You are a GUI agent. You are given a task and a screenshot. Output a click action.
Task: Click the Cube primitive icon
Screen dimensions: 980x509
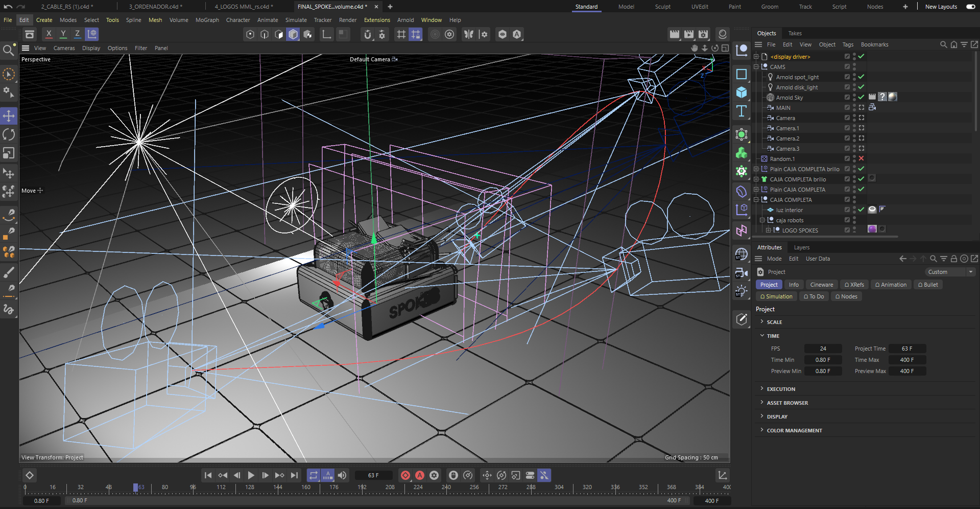click(742, 92)
